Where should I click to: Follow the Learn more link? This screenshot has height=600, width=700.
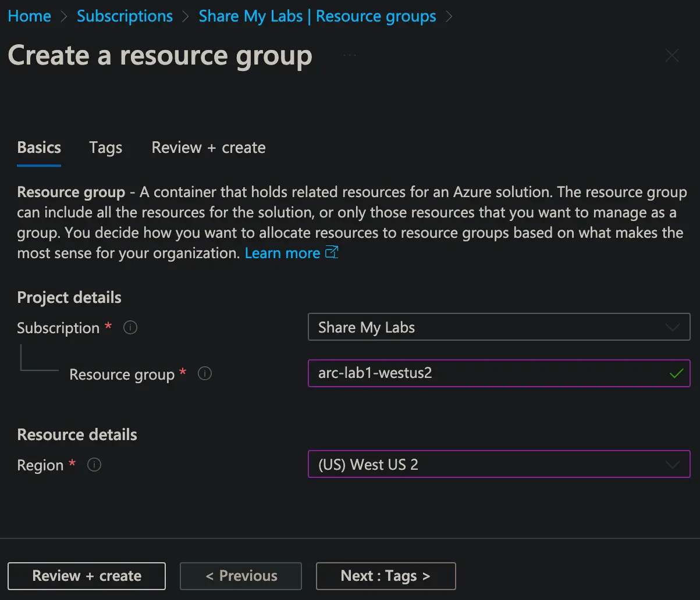(282, 253)
